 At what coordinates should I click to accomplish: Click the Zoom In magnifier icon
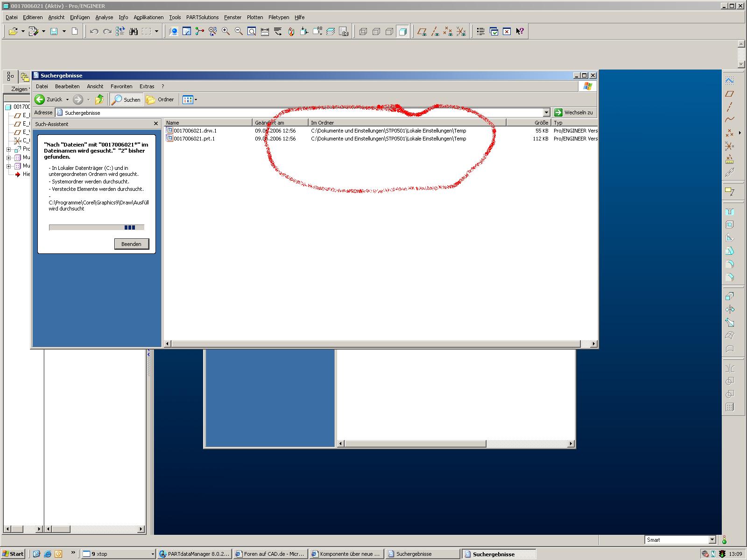tap(226, 31)
